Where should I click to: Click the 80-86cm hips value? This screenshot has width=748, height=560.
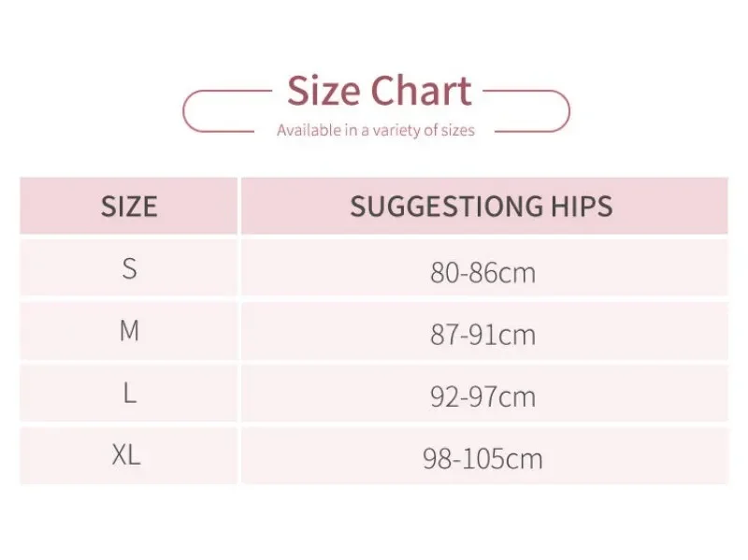pyautogui.click(x=482, y=272)
